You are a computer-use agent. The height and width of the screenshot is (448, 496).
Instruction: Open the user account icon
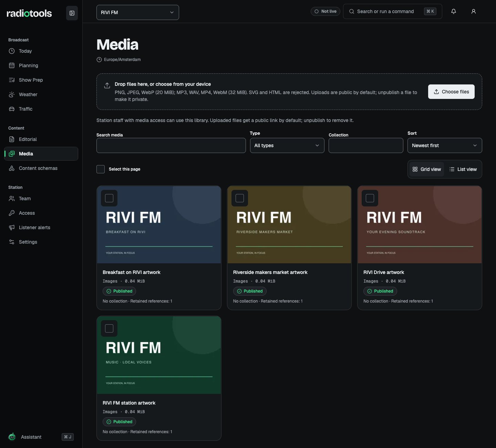pos(474,11)
